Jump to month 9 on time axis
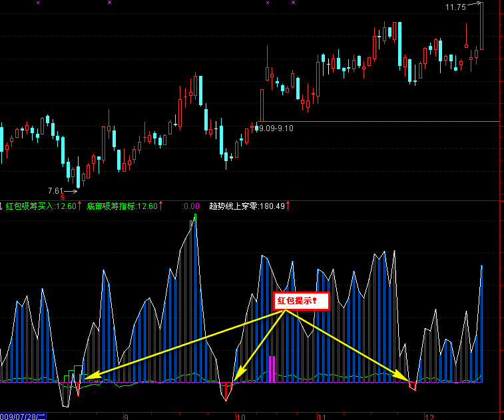This screenshot has height=420, width=504. 126,417
